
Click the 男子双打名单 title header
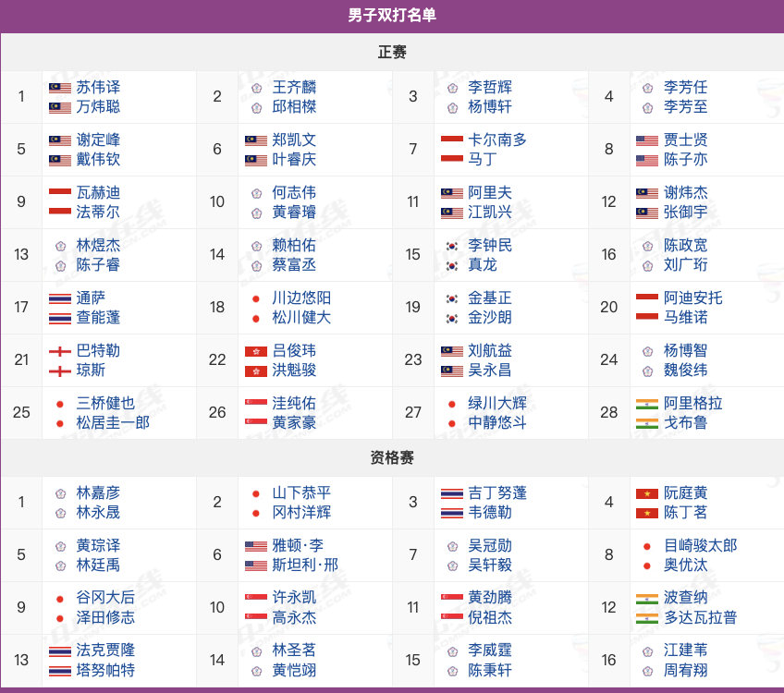click(x=392, y=16)
